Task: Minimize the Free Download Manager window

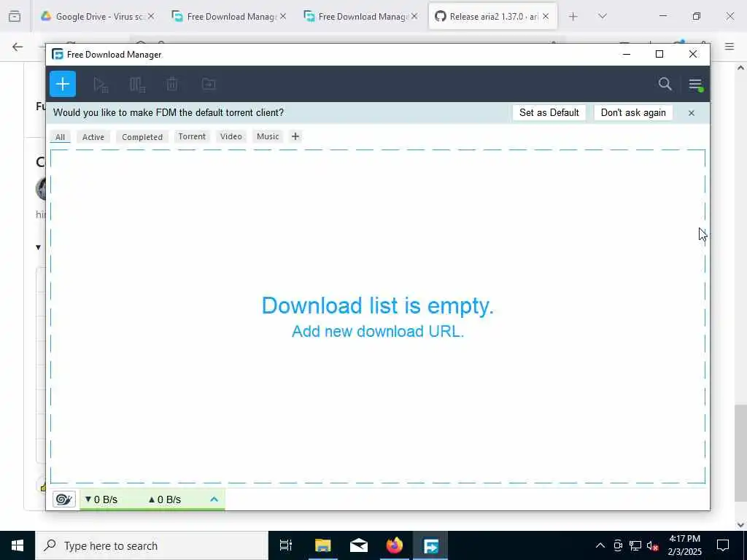Action: (x=627, y=54)
